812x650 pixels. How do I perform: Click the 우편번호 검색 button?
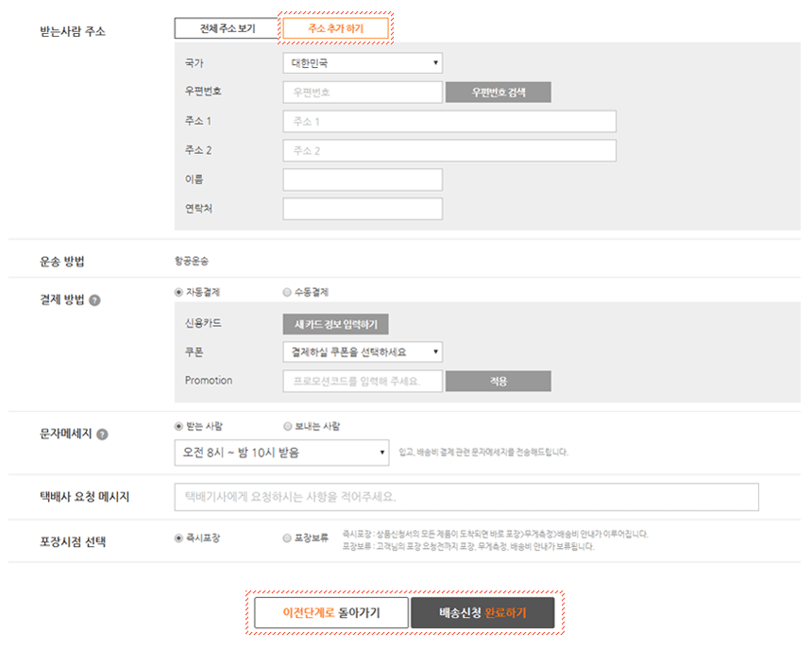(498, 93)
